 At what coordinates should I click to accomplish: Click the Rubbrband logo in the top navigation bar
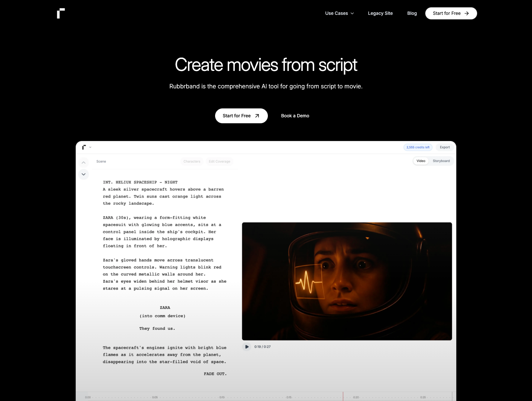[61, 13]
